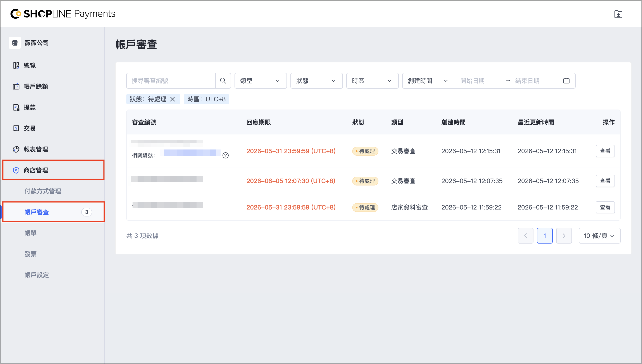Click the 時區：UTC+8 filter tag
The image size is (642, 364).
[x=206, y=99]
